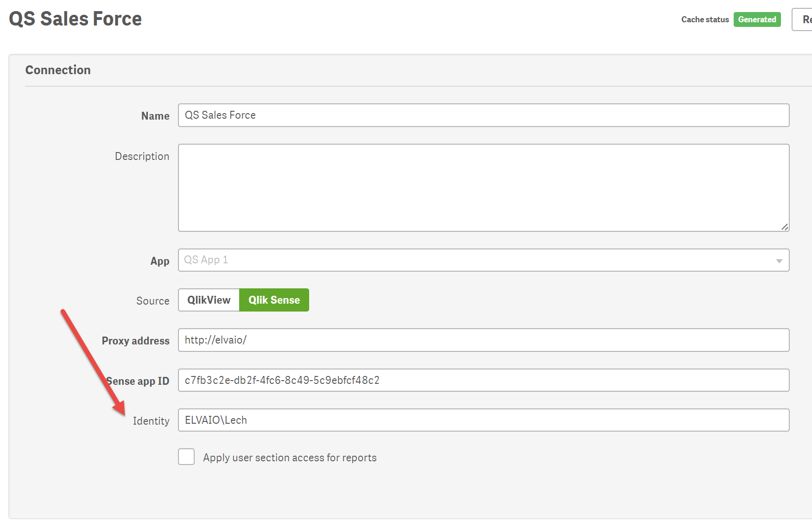Click the Proxy address field
Screen dimensions: 812x522
[x=483, y=340]
